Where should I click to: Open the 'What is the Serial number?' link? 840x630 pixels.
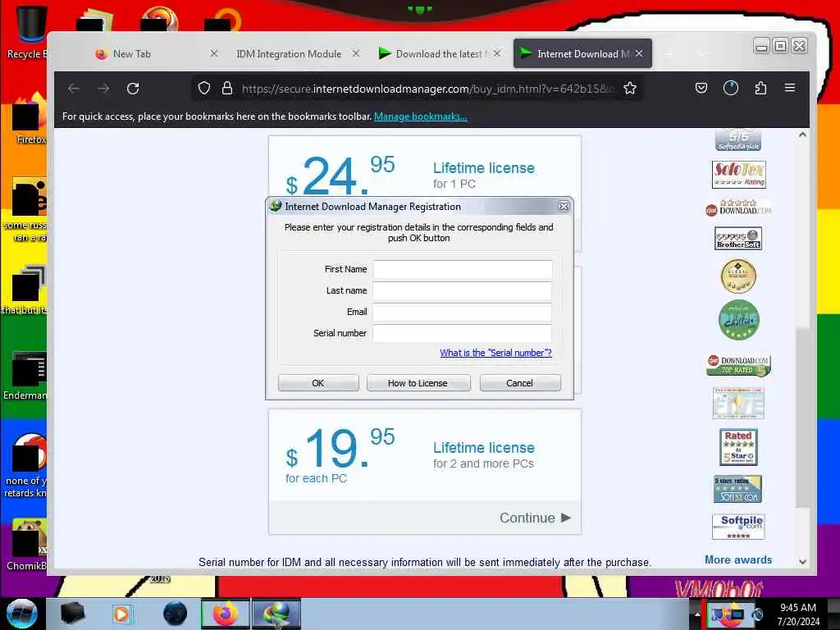(495, 353)
